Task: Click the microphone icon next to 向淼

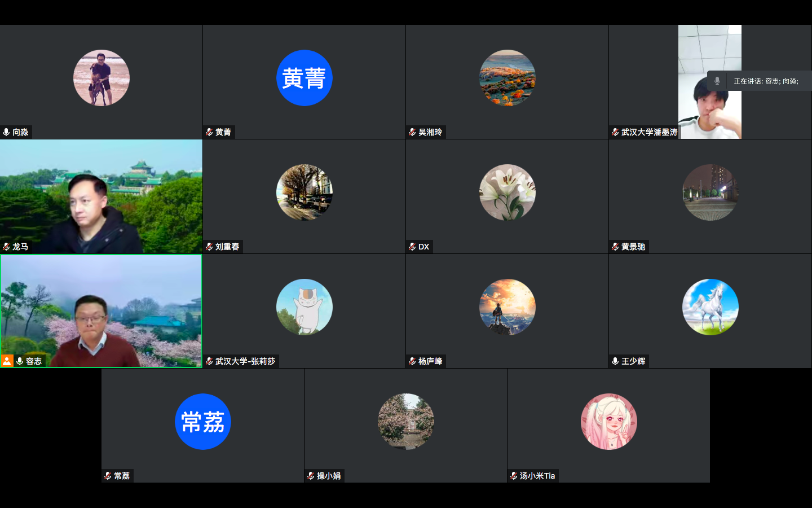Action: click(6, 132)
